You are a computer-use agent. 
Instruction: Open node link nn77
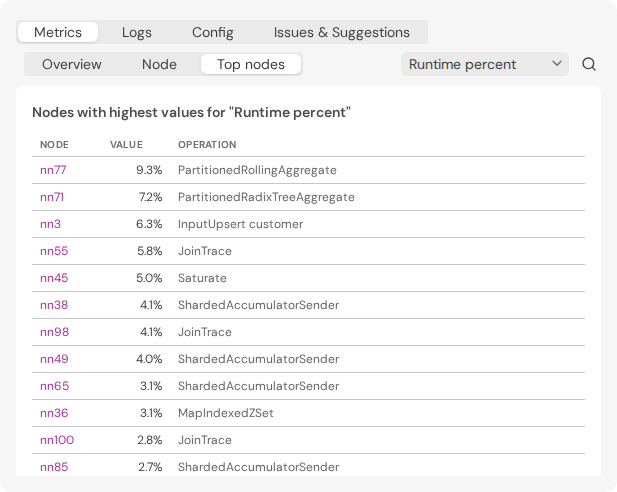[x=53, y=170]
